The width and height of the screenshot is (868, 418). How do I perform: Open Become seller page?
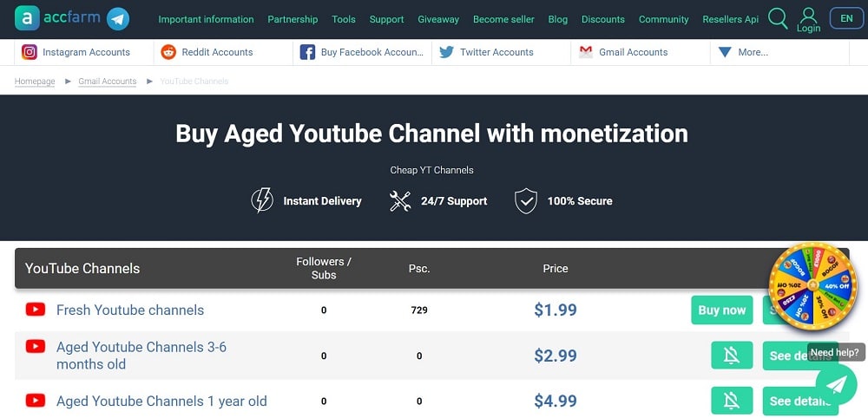(503, 19)
